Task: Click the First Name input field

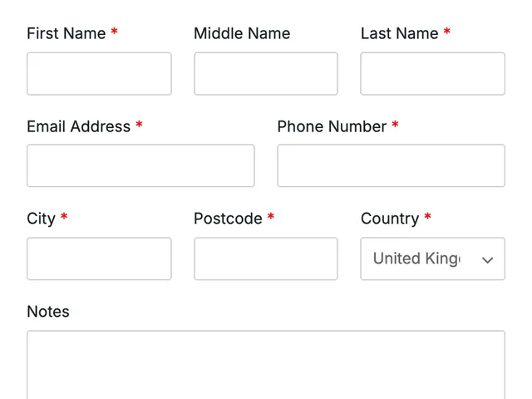Action: 99,74
